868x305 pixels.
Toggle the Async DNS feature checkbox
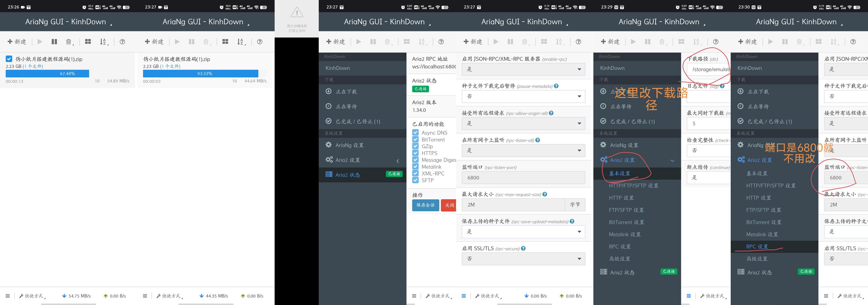point(416,132)
